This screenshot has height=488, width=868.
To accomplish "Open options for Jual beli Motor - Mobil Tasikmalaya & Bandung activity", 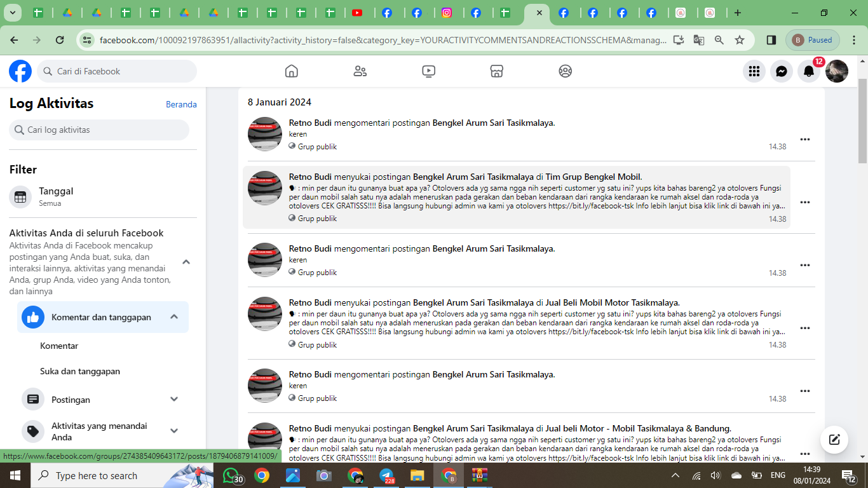I will (805, 454).
